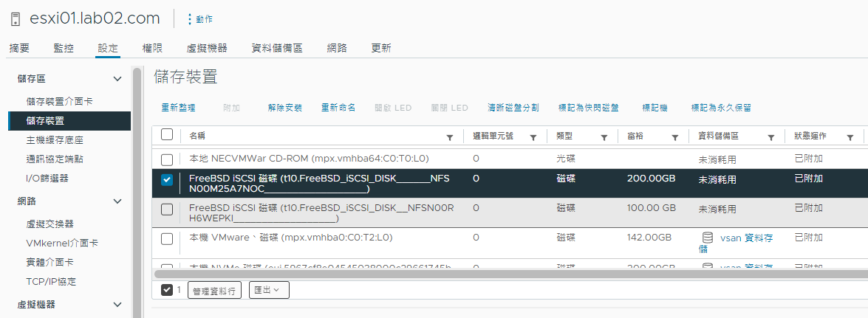The image size is (868, 318).
Task: Switch to the 摘要 tab
Action: (x=18, y=48)
